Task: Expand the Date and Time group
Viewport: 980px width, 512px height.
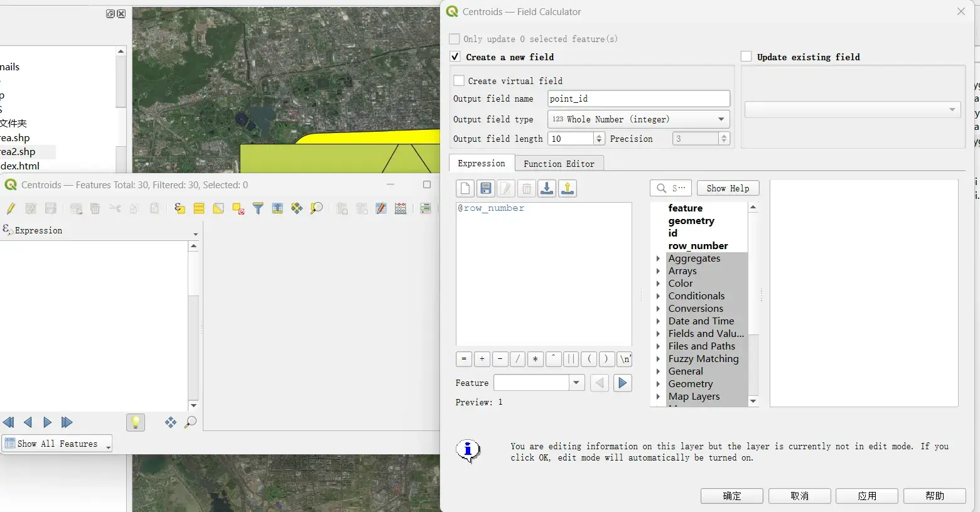Action: pos(658,321)
